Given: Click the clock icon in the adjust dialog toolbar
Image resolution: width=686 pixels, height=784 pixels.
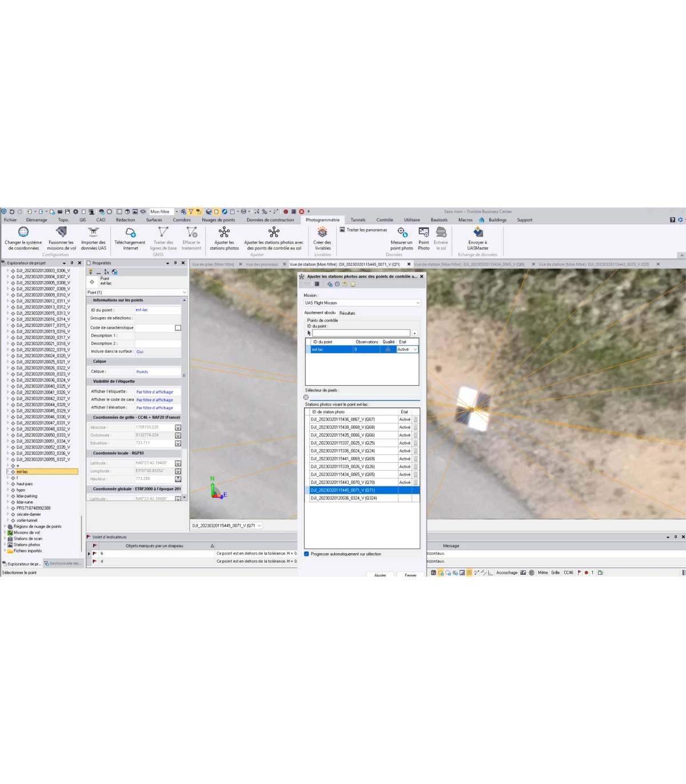Looking at the screenshot, I should (x=337, y=284).
